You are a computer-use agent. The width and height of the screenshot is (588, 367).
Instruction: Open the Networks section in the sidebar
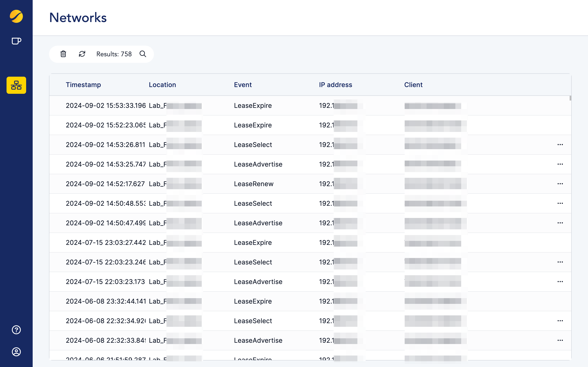coord(16,85)
